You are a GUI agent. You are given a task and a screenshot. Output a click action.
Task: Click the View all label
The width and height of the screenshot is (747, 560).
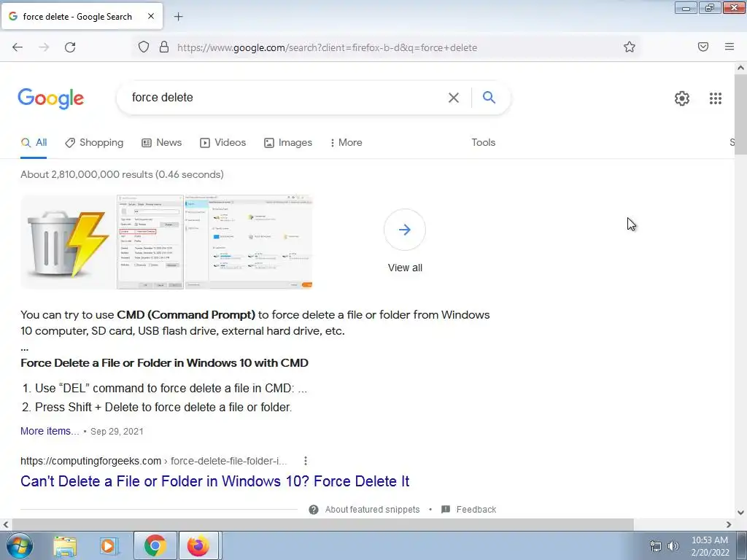click(405, 268)
